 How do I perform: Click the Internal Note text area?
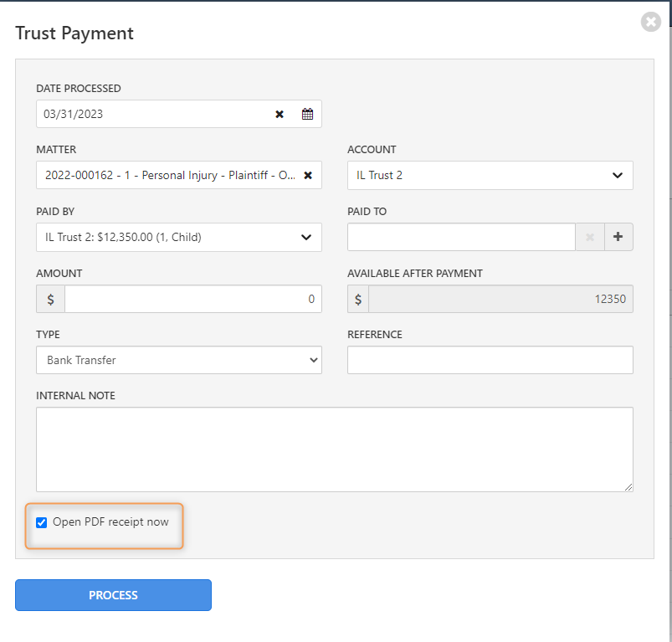(335, 448)
